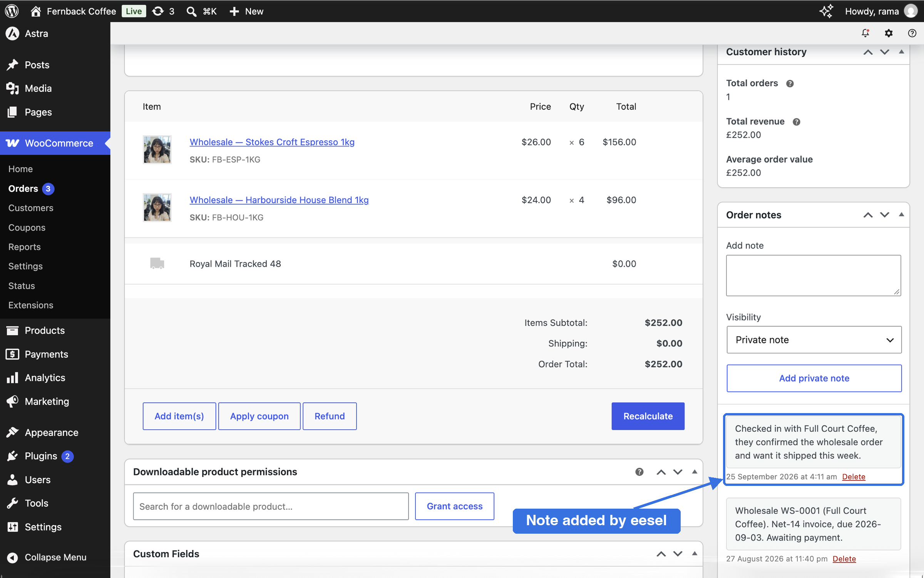The height and width of the screenshot is (578, 924).
Task: Toggle the Downloadable product permissions panel triangle
Action: [695, 472]
